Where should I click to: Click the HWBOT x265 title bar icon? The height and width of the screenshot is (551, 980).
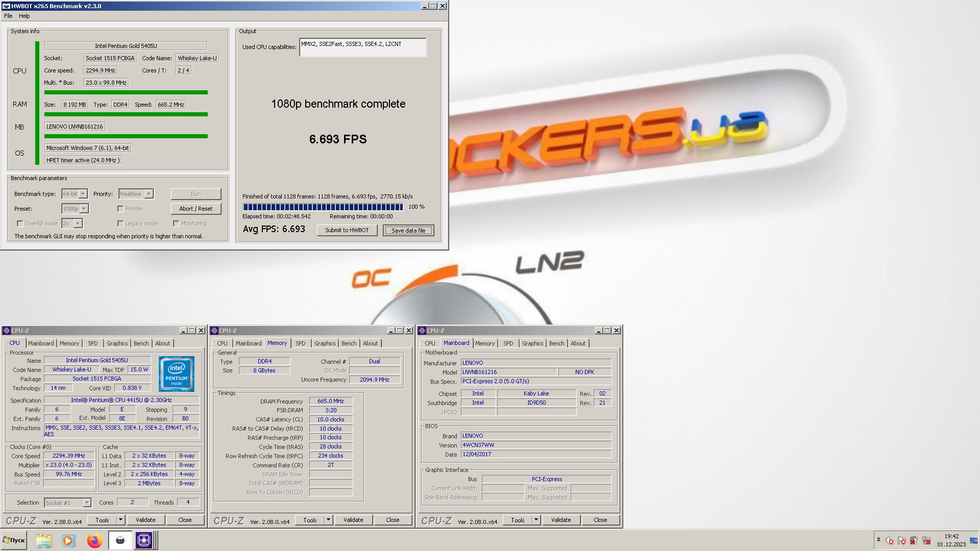tap(6, 6)
